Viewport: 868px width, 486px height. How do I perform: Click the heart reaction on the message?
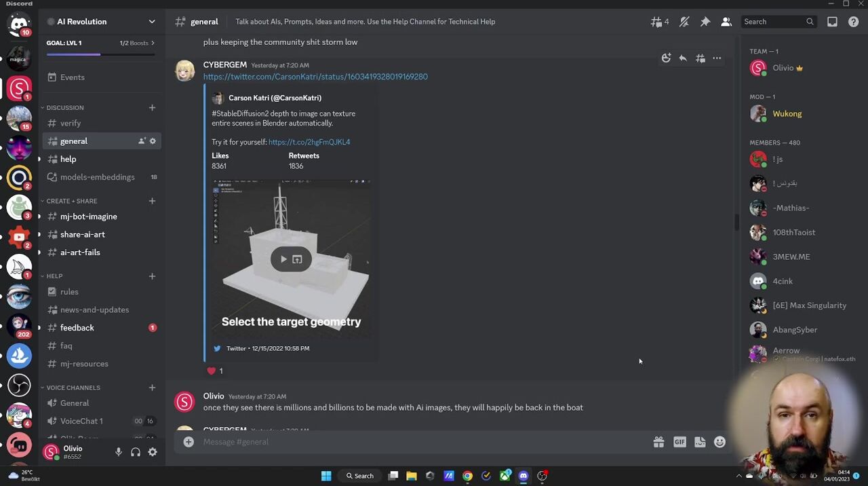pos(215,371)
